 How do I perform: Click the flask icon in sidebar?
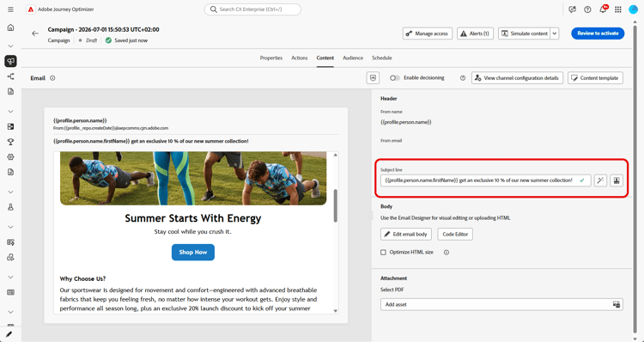10,208
